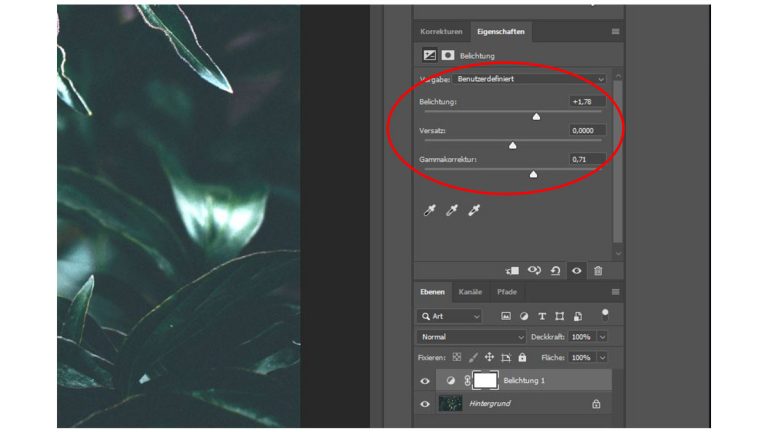Select the white point eyedropper

click(x=475, y=210)
